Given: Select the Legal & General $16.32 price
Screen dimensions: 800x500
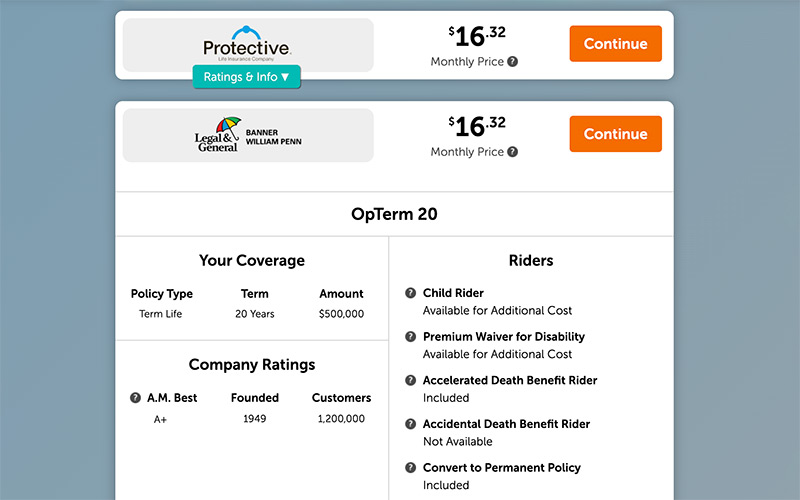Looking at the screenshot, I should click(x=477, y=127).
